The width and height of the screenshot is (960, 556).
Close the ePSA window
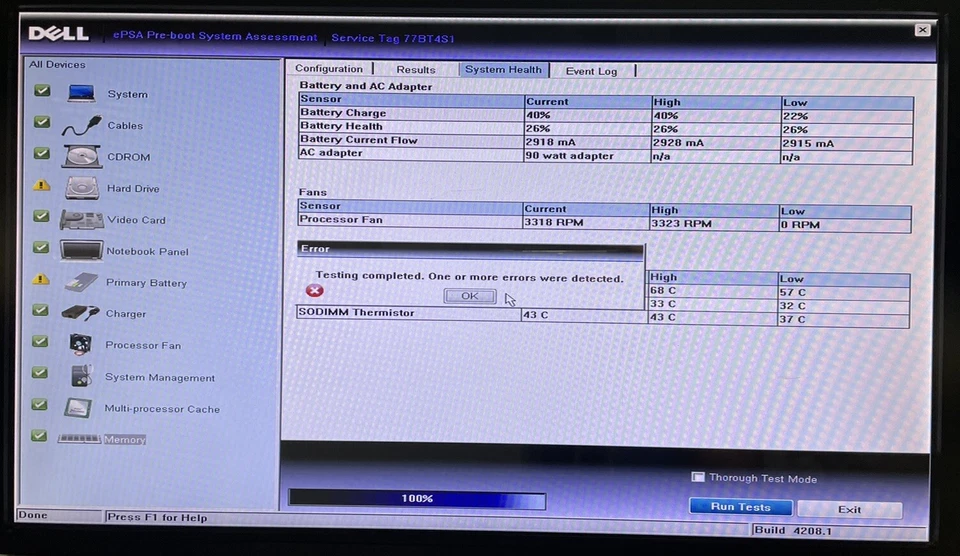tap(922, 30)
